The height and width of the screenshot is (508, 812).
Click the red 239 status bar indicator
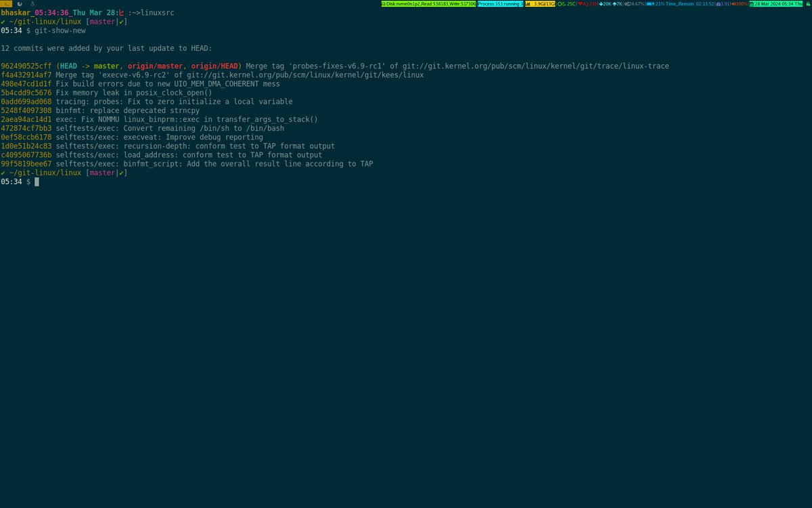587,4
